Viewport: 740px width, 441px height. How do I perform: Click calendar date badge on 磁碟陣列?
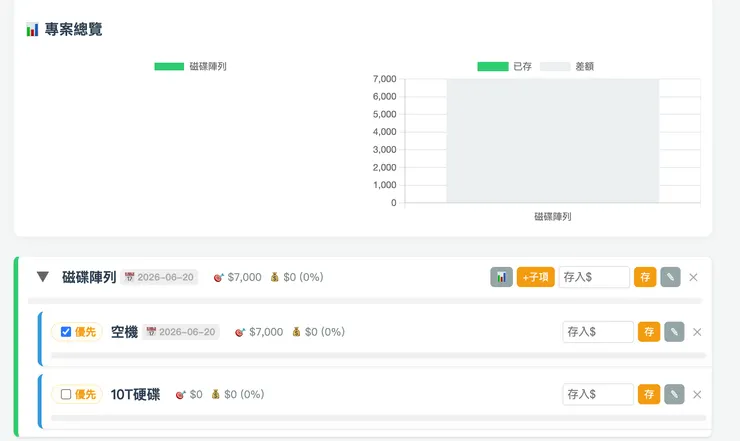[x=160, y=277]
